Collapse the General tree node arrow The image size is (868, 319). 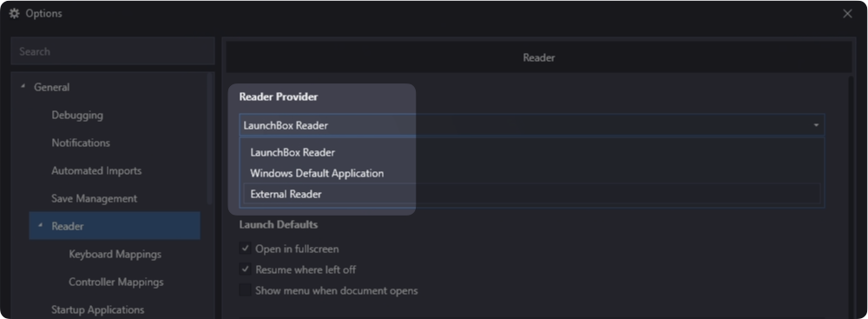(23, 87)
